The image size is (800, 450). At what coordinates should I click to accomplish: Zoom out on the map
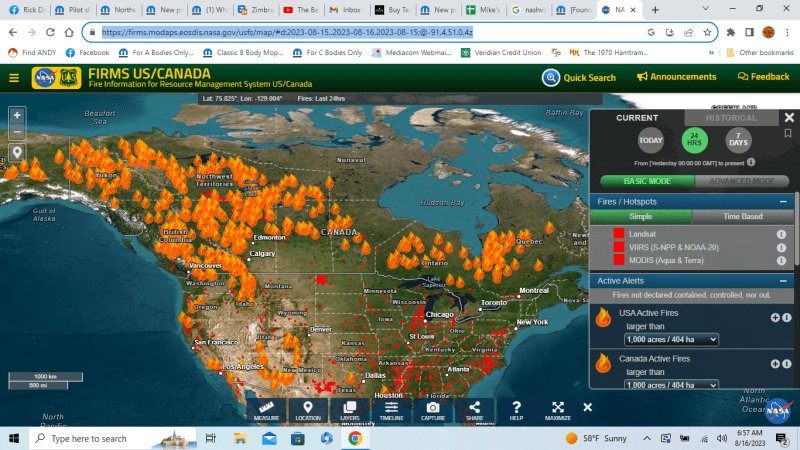coord(17,132)
